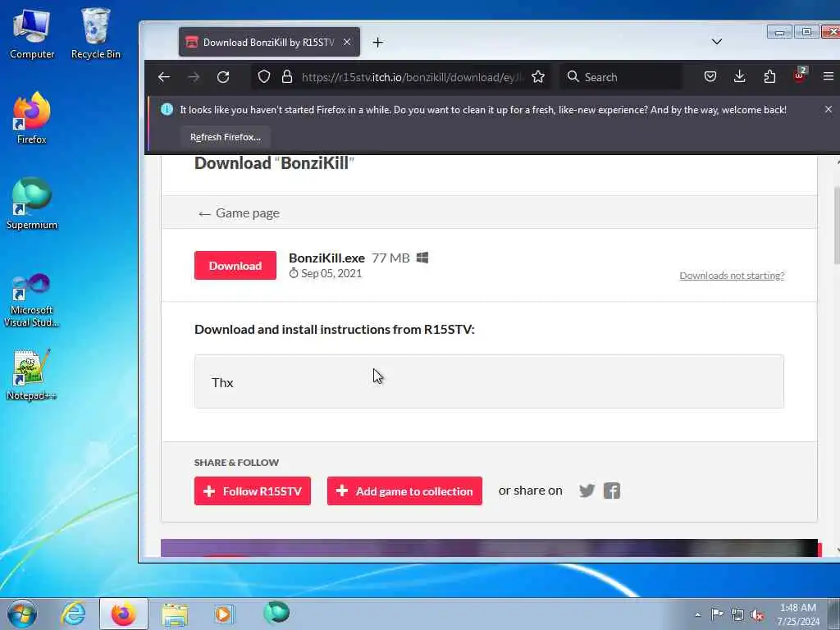Go to the Game page link
Image resolution: width=840 pixels, height=630 pixels.
(239, 213)
